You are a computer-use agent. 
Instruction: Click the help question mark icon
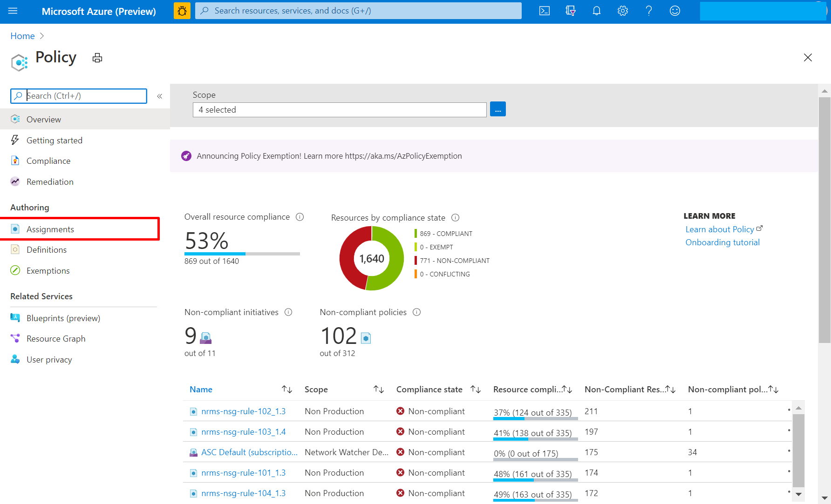pos(648,11)
